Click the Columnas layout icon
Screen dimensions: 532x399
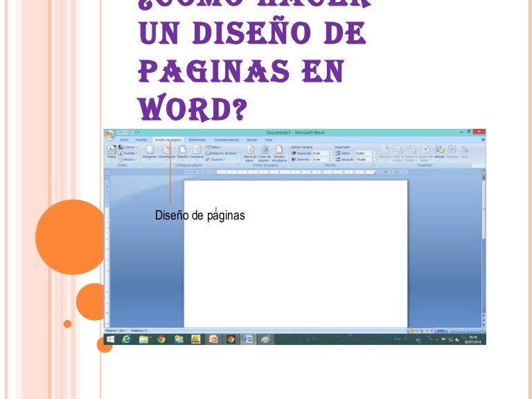click(x=197, y=150)
